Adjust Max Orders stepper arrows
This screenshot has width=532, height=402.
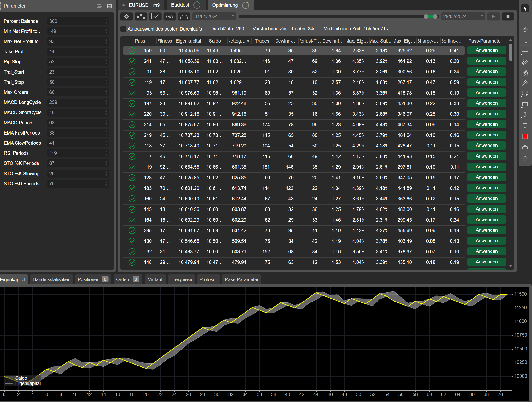tap(106, 92)
